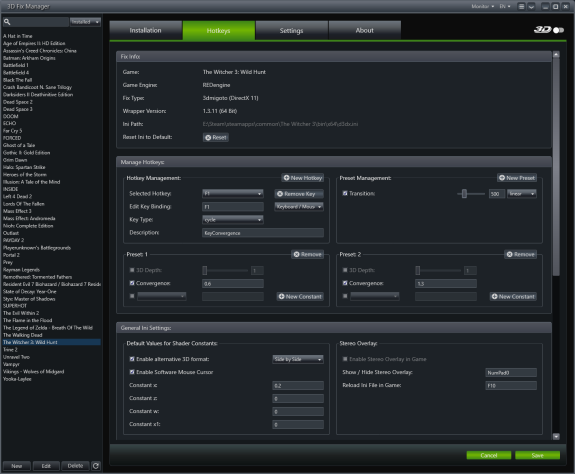Image resolution: width=575 pixels, height=474 pixels.
Task: Switch to the About tab
Action: coord(365,30)
